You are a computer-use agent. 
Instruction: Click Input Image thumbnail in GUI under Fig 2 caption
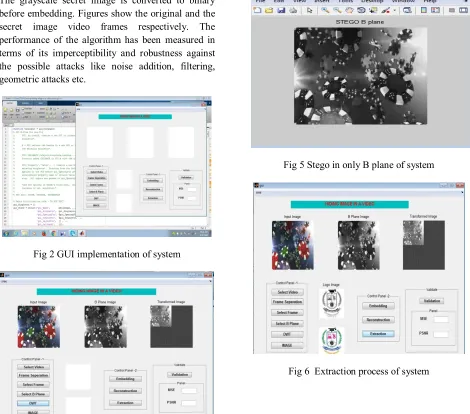tap(39, 327)
